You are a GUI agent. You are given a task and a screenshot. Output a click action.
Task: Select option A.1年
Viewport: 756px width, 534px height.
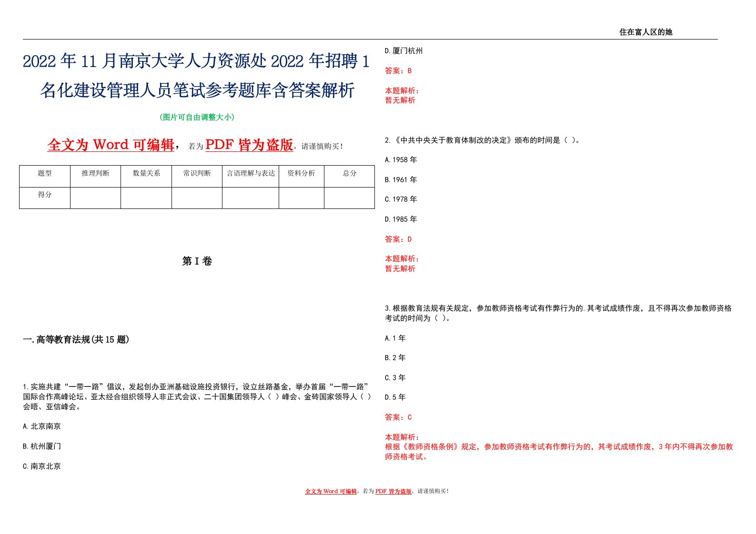395,338
